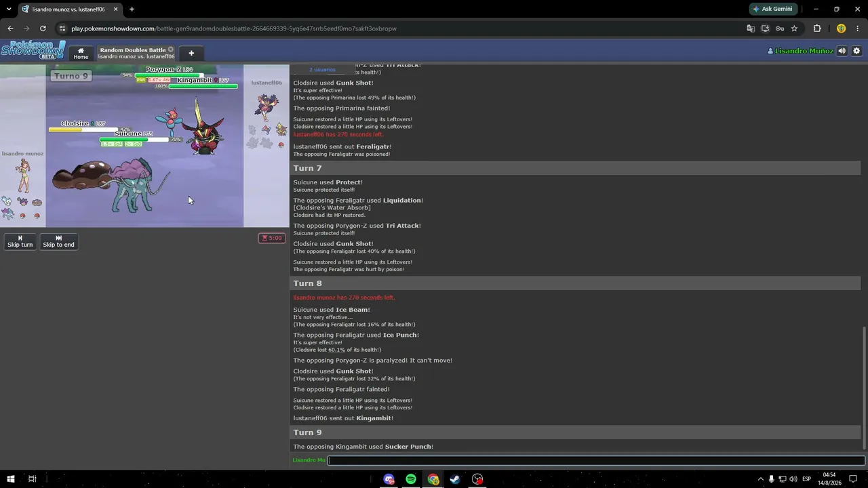This screenshot has width=868, height=488.
Task: Click the chat message input field
Action: pyautogui.click(x=596, y=460)
